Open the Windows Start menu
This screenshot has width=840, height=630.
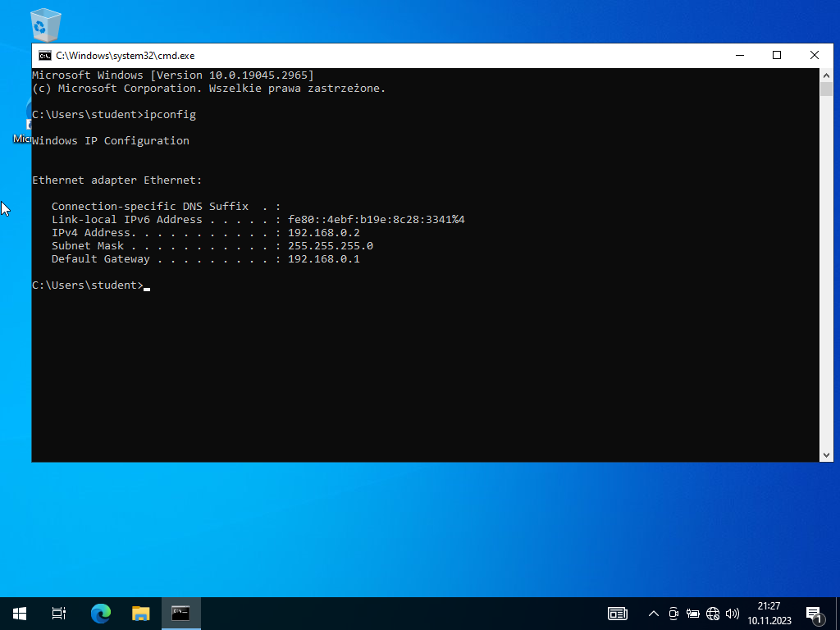pos(20,614)
